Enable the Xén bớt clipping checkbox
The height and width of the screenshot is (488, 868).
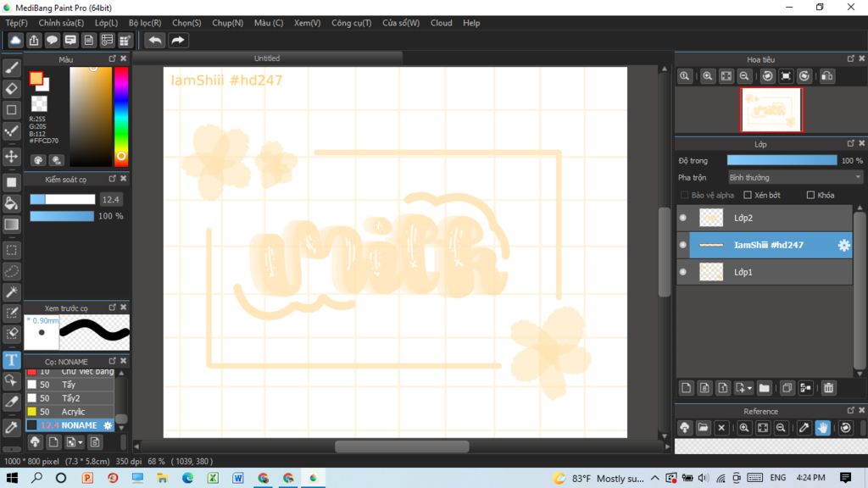[748, 196]
